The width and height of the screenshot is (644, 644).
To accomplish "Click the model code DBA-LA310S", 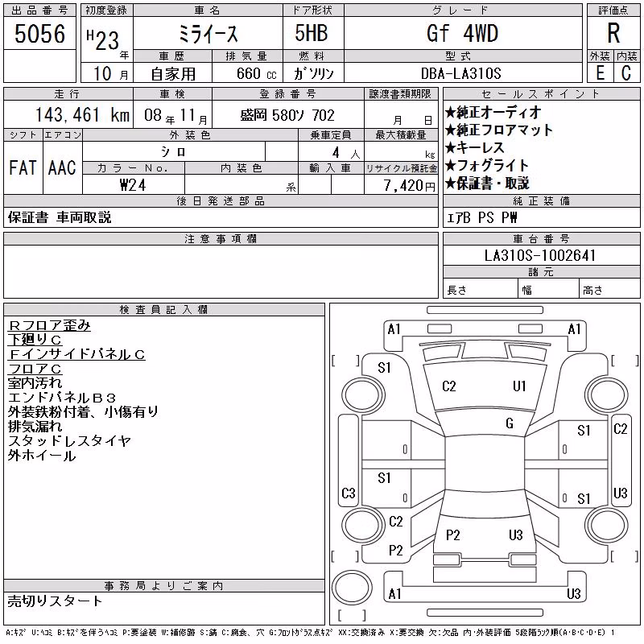I will [x=461, y=73].
